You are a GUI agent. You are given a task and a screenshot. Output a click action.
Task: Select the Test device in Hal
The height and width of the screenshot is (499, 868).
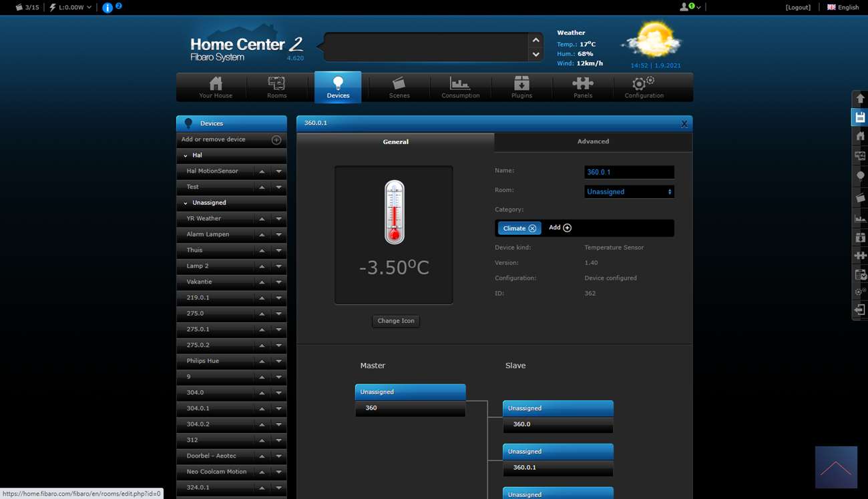click(215, 187)
